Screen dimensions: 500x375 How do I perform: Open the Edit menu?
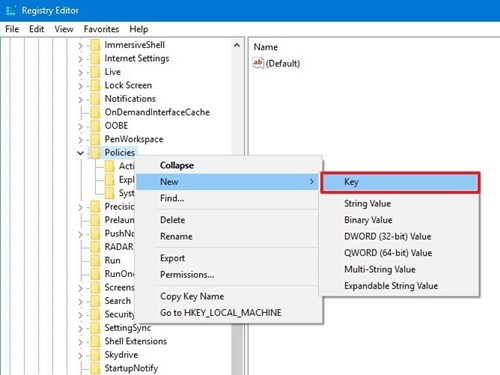click(x=36, y=29)
